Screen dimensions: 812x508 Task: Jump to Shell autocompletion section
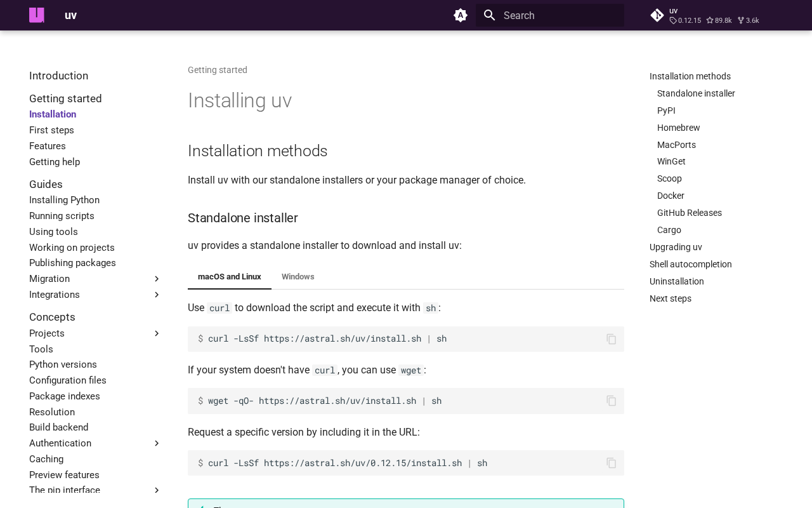click(691, 264)
